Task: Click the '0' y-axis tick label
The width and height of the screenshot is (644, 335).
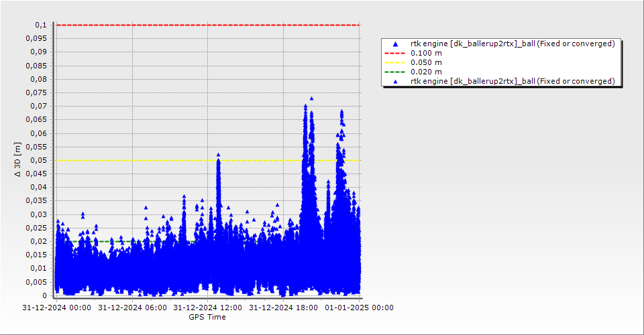Action: point(45,295)
